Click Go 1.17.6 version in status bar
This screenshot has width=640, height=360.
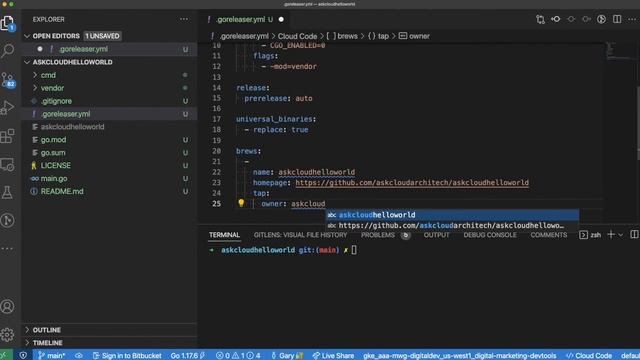click(x=187, y=356)
